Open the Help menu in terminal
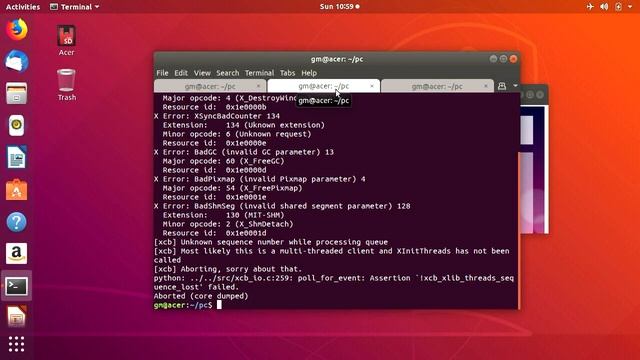 click(309, 73)
